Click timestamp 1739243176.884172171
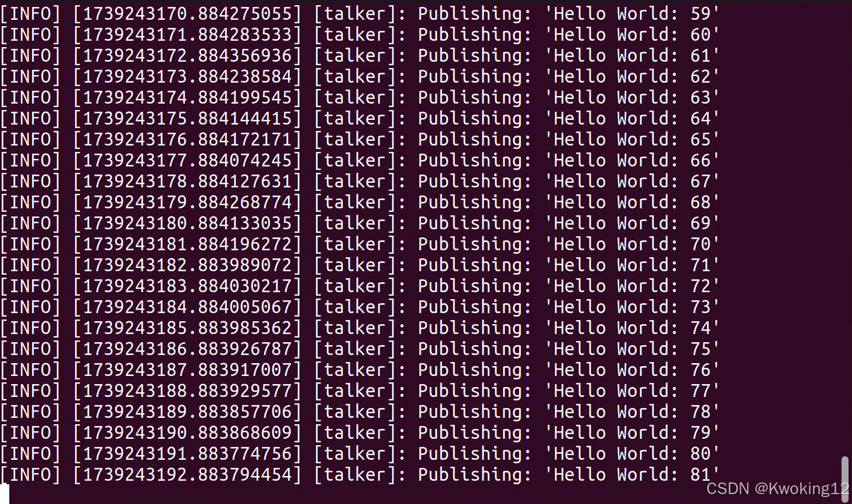 point(187,139)
